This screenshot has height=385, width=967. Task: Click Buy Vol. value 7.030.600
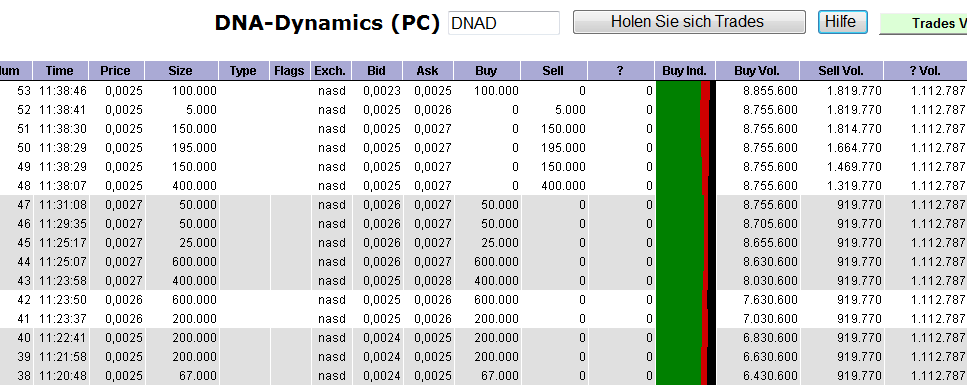coord(770,319)
